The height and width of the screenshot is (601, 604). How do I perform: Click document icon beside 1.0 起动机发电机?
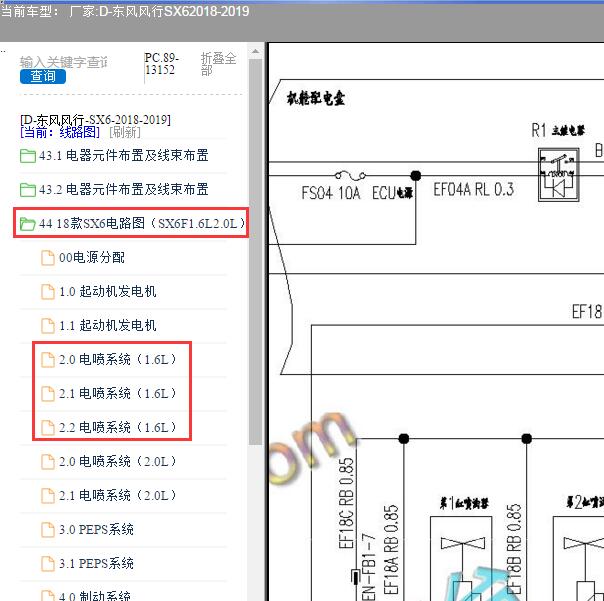48,292
